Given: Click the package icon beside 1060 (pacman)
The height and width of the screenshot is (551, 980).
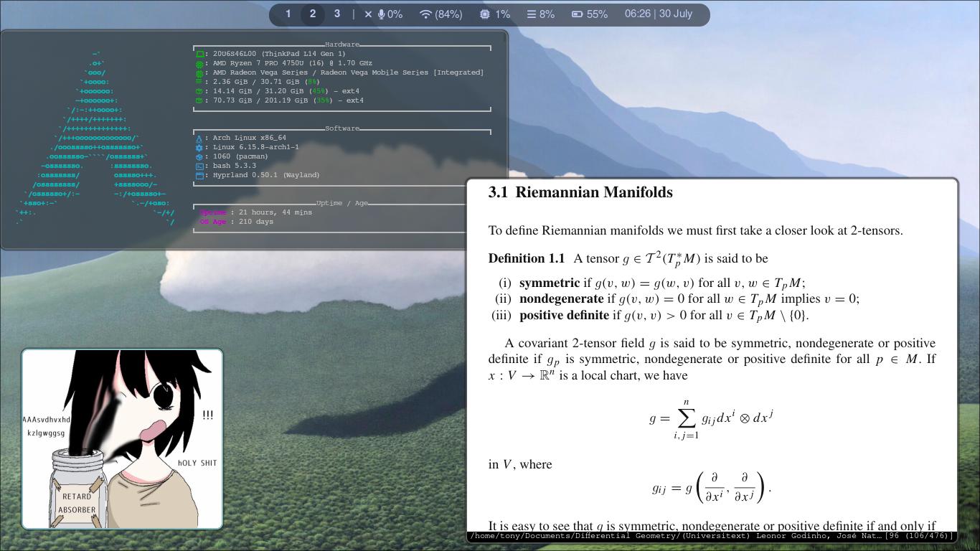Looking at the screenshot, I should (199, 156).
